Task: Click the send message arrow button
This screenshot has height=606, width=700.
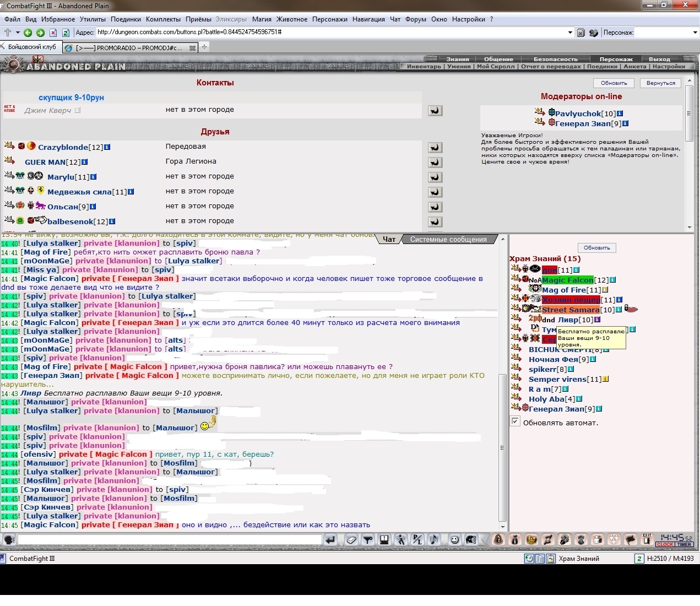Action: coord(330,540)
